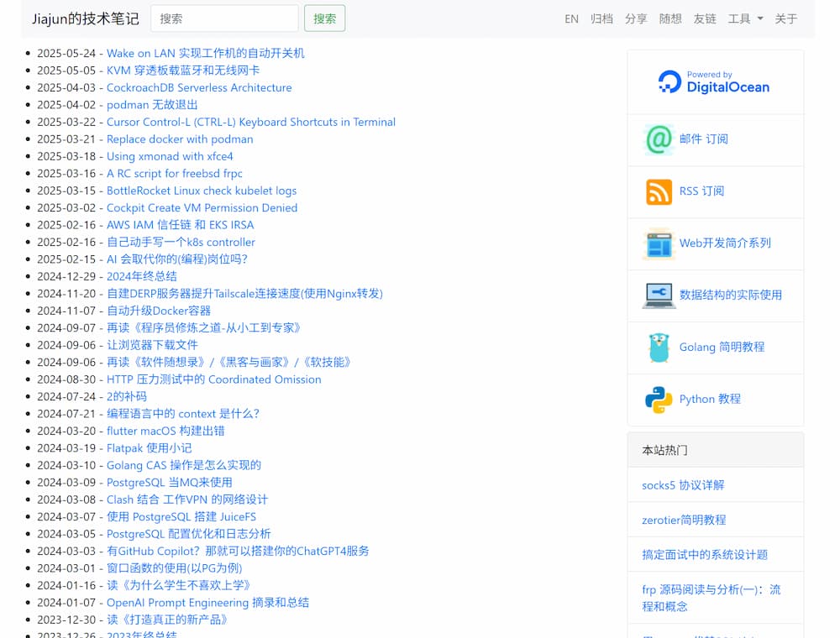Open the socks5 协议详解 popular post
The image size is (840, 638).
(x=683, y=485)
